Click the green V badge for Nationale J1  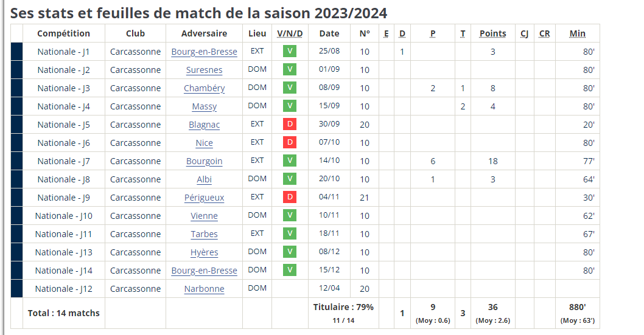[x=290, y=51]
